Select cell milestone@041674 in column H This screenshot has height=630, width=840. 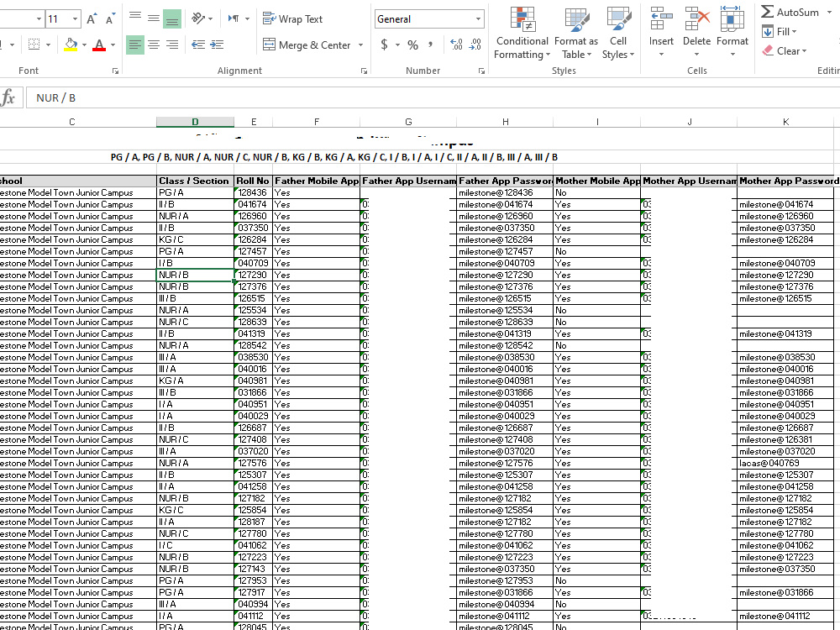click(505, 205)
